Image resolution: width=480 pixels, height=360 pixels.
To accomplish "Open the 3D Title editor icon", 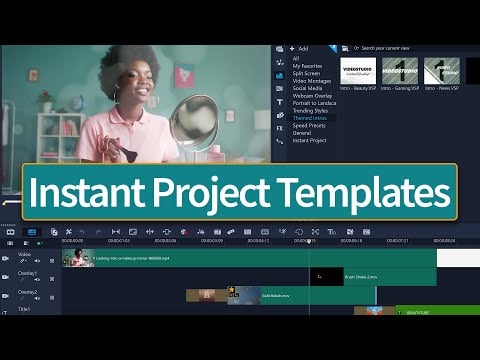I will coord(332,232).
